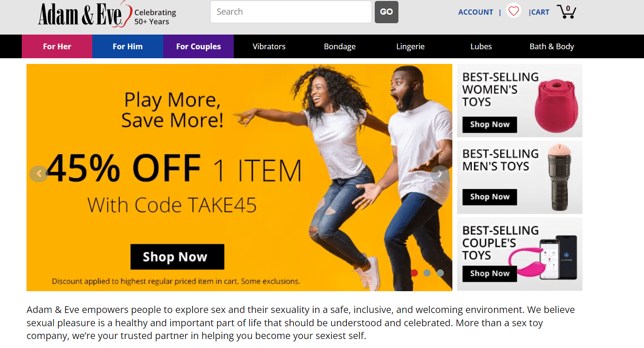Open the shopping cart icon
Image resolution: width=644 pixels, height=348 pixels.
pos(566,11)
